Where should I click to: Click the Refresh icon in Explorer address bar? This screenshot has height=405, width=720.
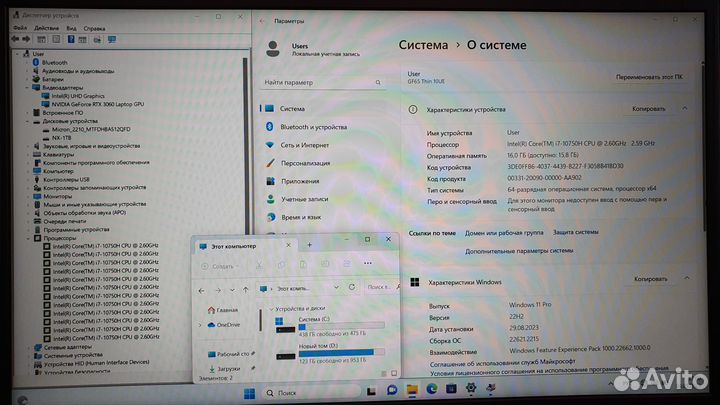tap(352, 287)
